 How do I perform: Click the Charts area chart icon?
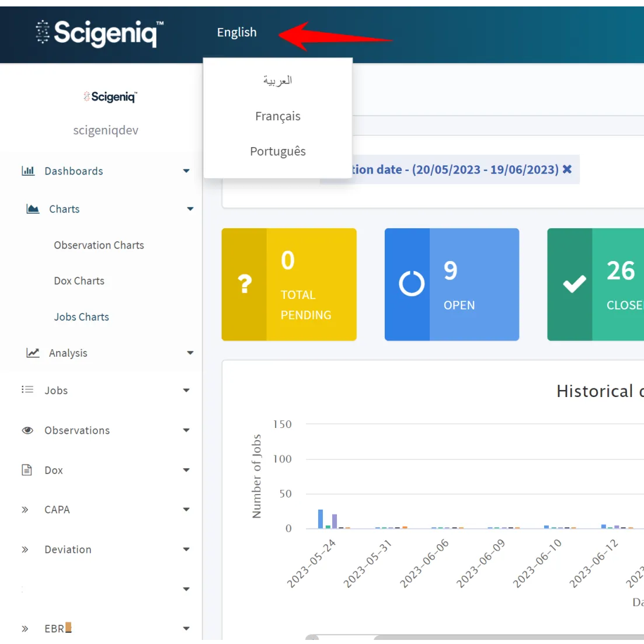[33, 209]
